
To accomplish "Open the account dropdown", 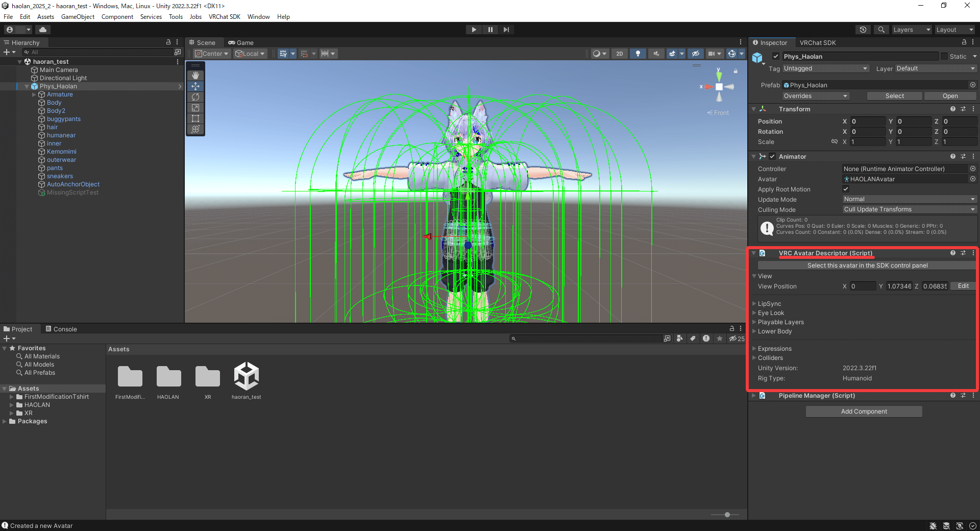I will point(18,30).
